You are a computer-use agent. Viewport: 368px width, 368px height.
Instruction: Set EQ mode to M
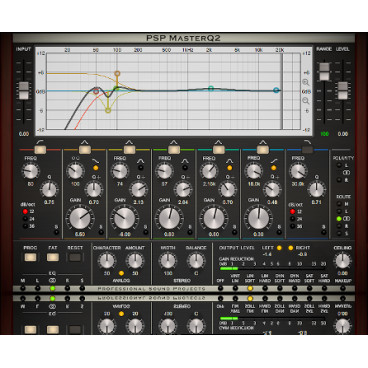(x=23, y=288)
